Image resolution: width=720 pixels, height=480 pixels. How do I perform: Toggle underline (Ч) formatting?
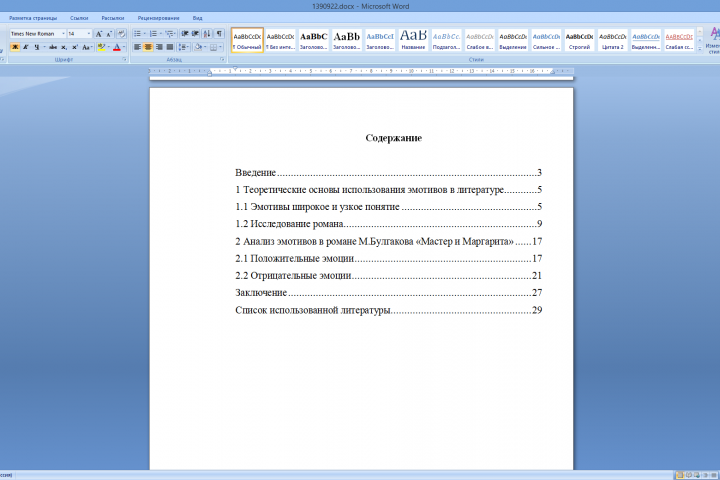[36, 47]
